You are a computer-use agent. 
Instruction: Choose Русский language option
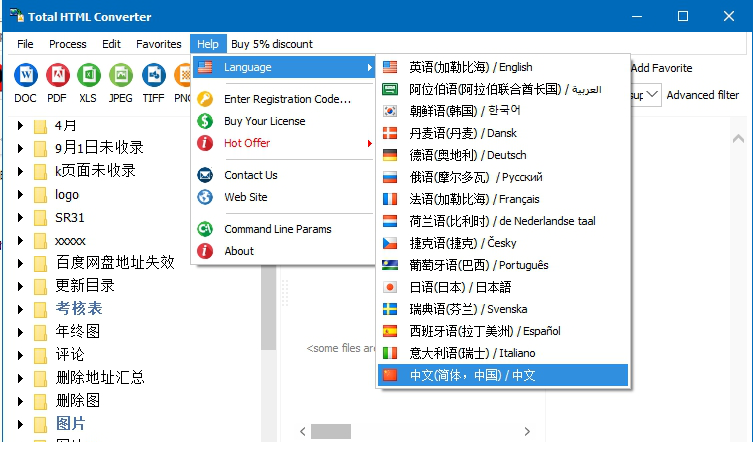503,177
